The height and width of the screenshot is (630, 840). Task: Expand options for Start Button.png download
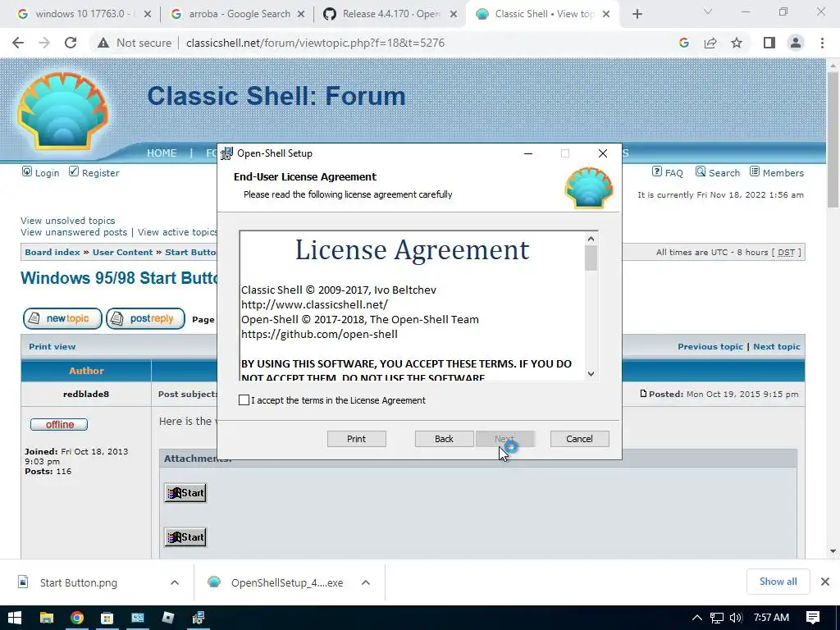tap(175, 583)
